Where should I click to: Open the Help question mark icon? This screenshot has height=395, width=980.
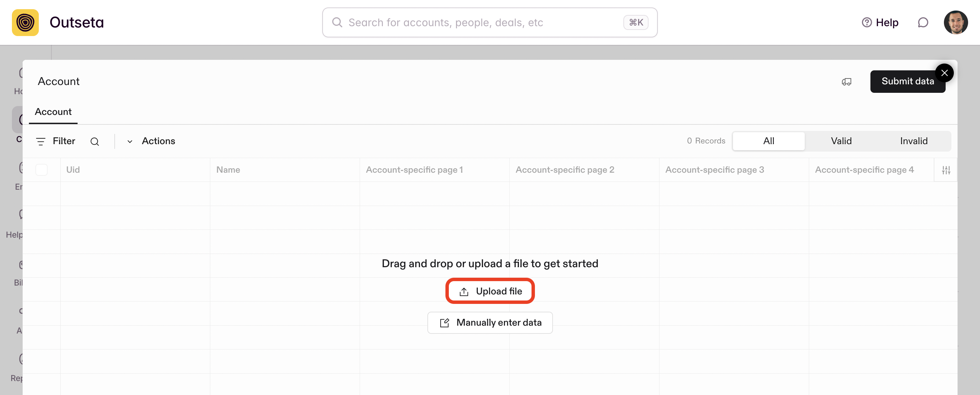click(866, 22)
